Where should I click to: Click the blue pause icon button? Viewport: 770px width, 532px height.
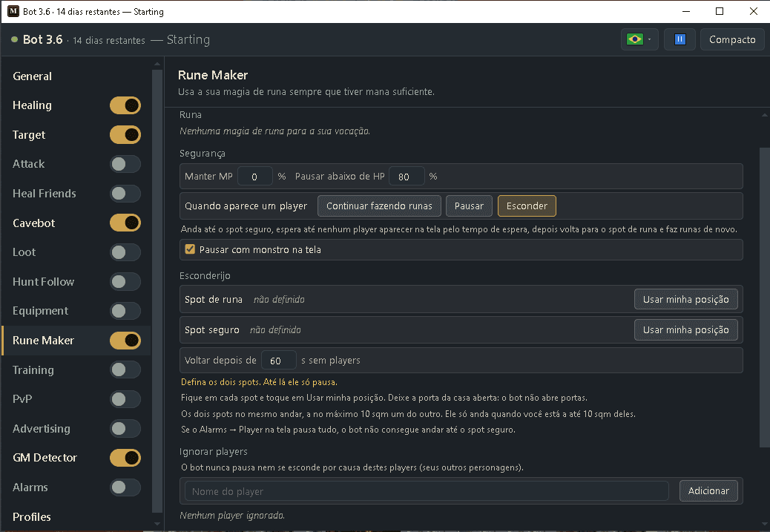click(x=679, y=39)
